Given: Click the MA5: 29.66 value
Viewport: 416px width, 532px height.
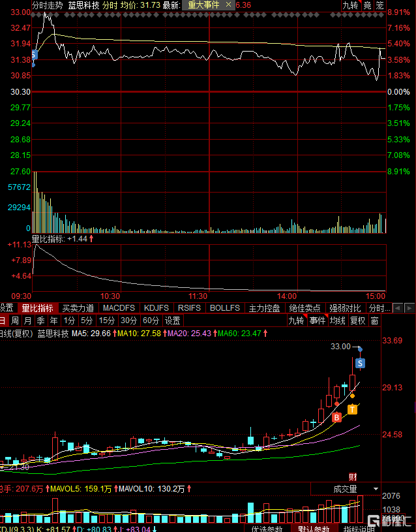Looking at the screenshot, I should (91, 334).
